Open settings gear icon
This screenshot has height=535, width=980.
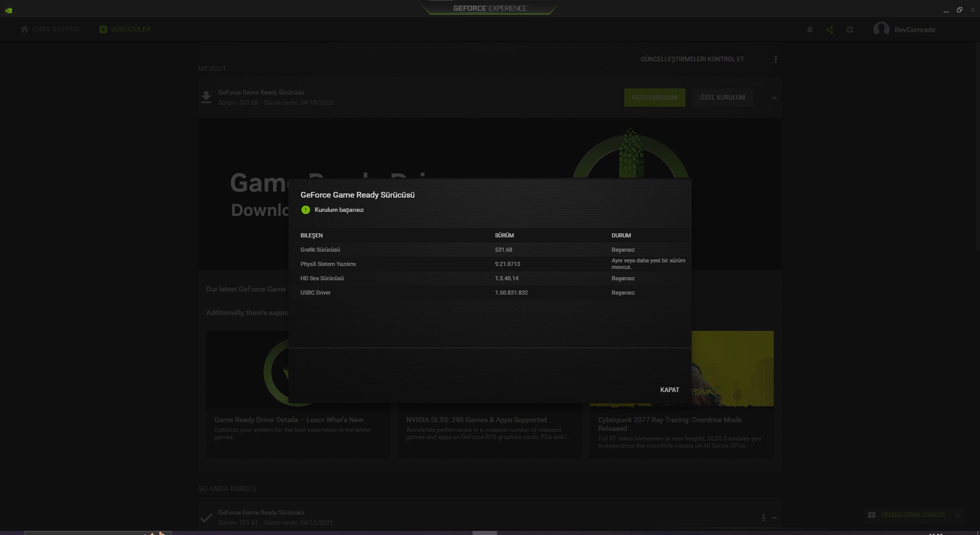coord(850,30)
